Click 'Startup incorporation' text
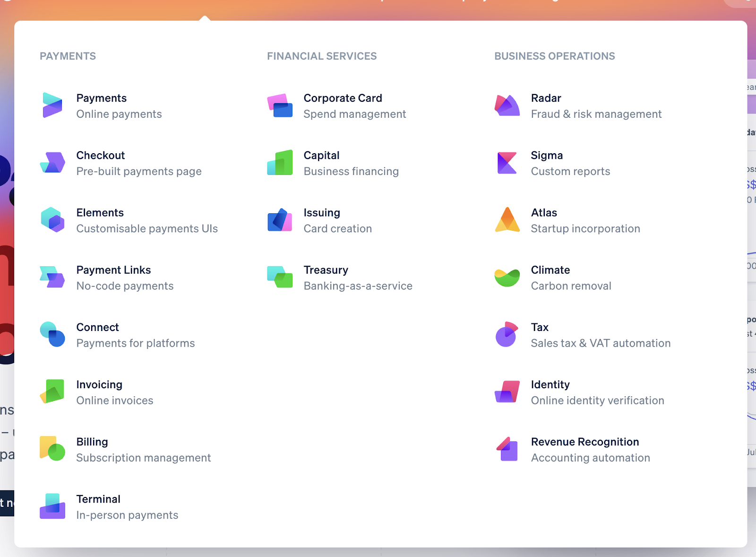 [x=585, y=228]
